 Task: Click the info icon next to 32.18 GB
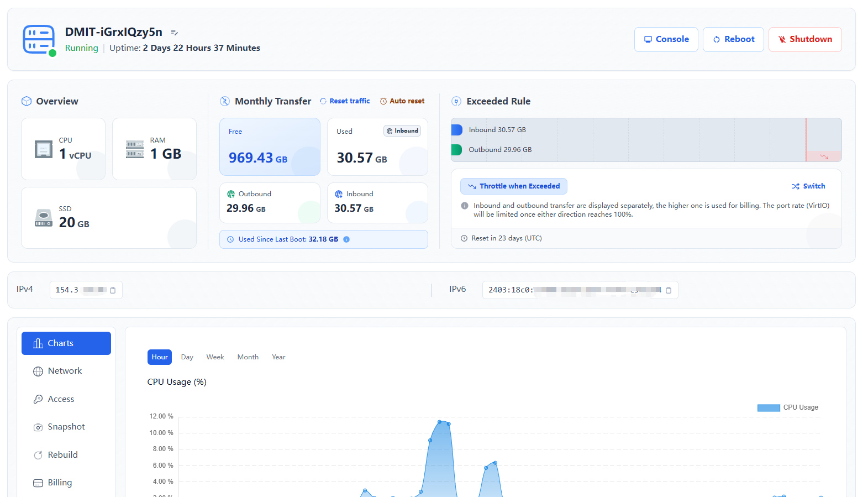pos(346,239)
